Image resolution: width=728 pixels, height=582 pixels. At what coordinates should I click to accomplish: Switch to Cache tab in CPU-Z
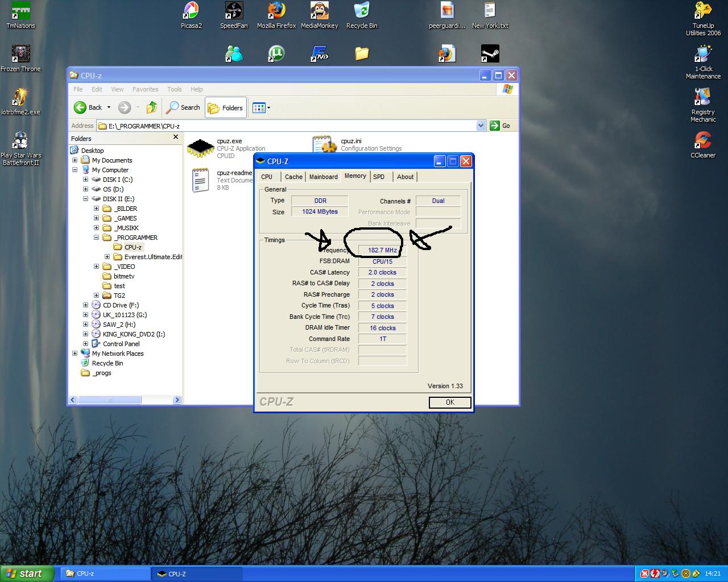293,177
